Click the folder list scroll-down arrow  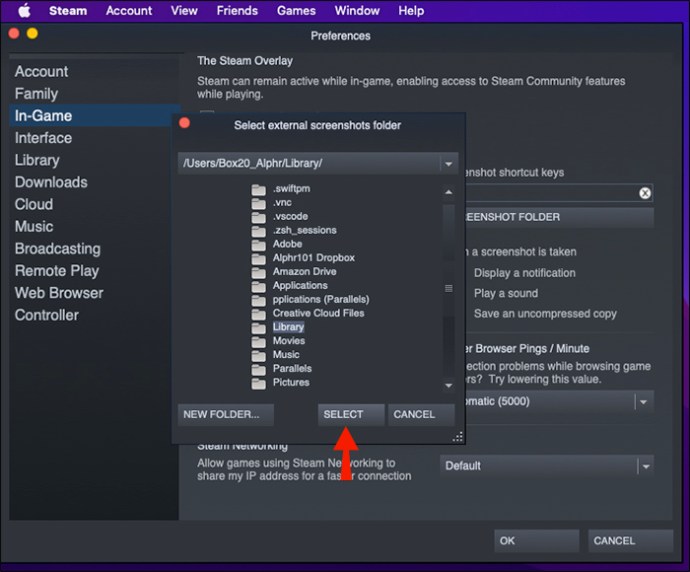[x=448, y=386]
